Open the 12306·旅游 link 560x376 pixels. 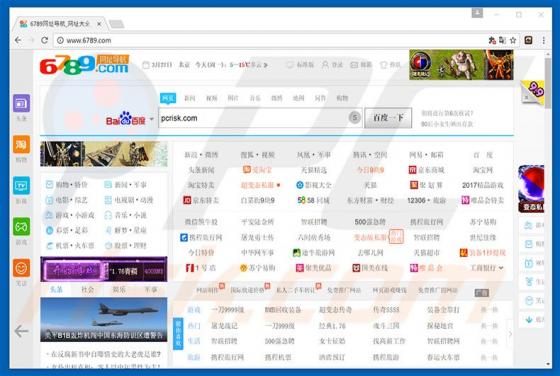(x=426, y=200)
